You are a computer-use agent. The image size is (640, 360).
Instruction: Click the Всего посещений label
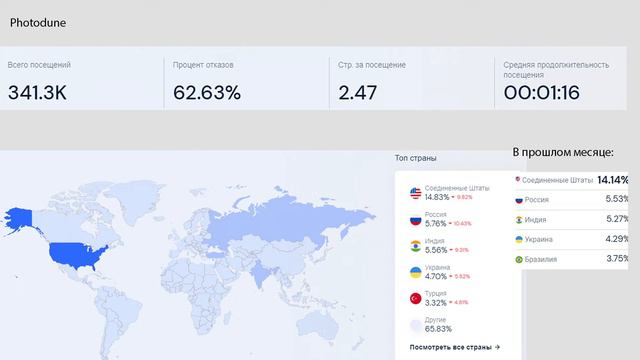[x=39, y=65]
